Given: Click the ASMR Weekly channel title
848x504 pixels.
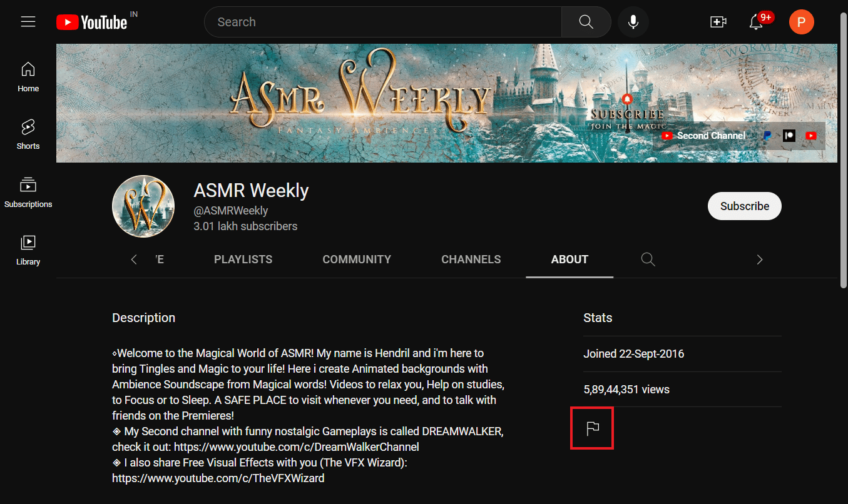Looking at the screenshot, I should point(252,190).
